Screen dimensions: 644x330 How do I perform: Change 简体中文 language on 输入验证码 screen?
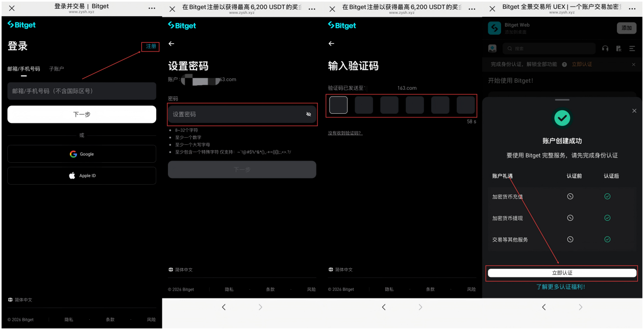tap(340, 270)
